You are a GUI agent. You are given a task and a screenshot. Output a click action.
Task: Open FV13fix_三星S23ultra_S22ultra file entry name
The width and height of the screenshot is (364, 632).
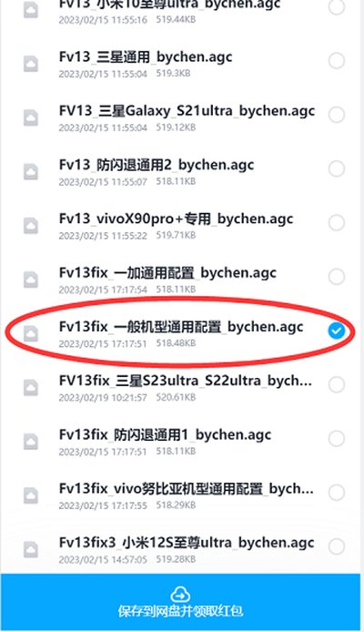(x=186, y=381)
